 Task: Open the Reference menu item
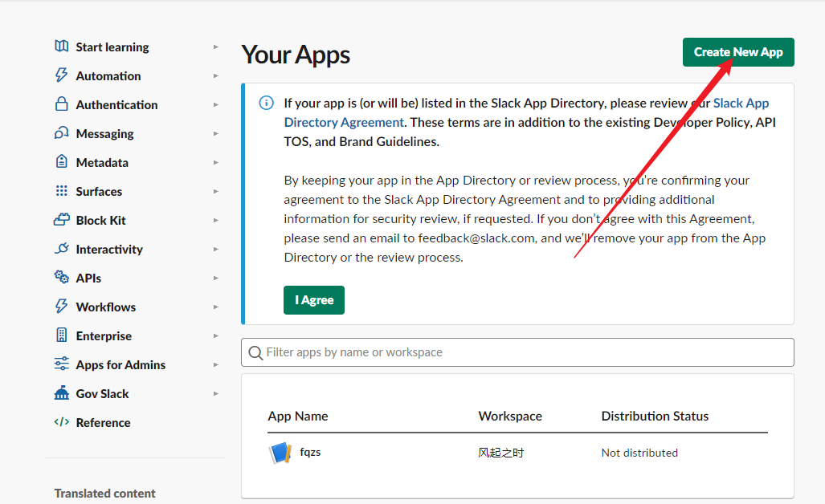pyautogui.click(x=103, y=422)
